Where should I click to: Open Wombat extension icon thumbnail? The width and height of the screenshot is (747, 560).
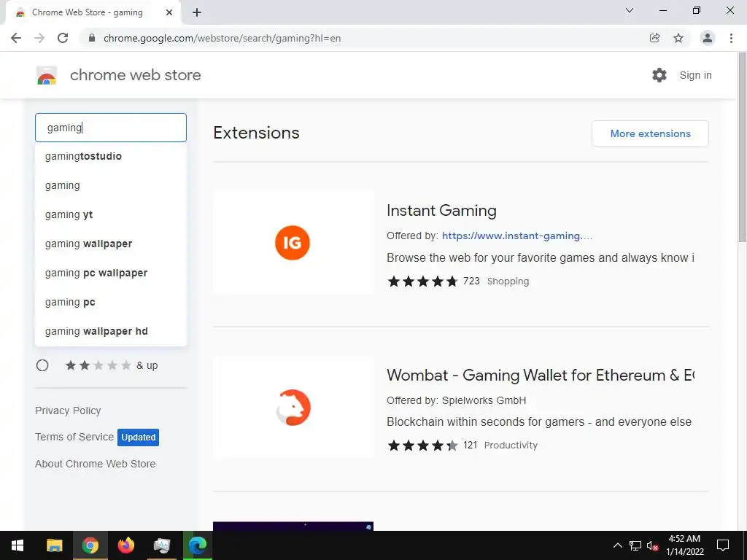point(293,408)
